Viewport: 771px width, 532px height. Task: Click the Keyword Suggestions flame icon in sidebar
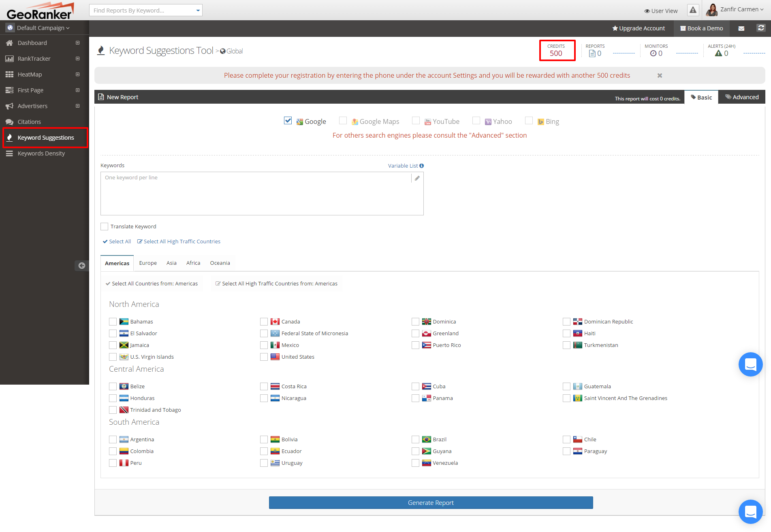coord(10,138)
